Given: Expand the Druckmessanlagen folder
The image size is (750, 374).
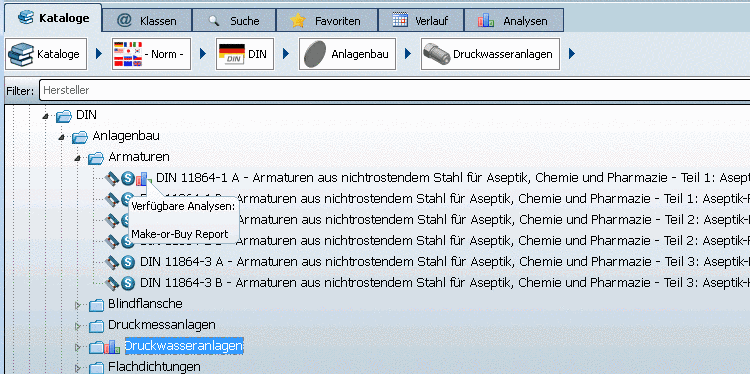Looking at the screenshot, I should (x=77, y=326).
